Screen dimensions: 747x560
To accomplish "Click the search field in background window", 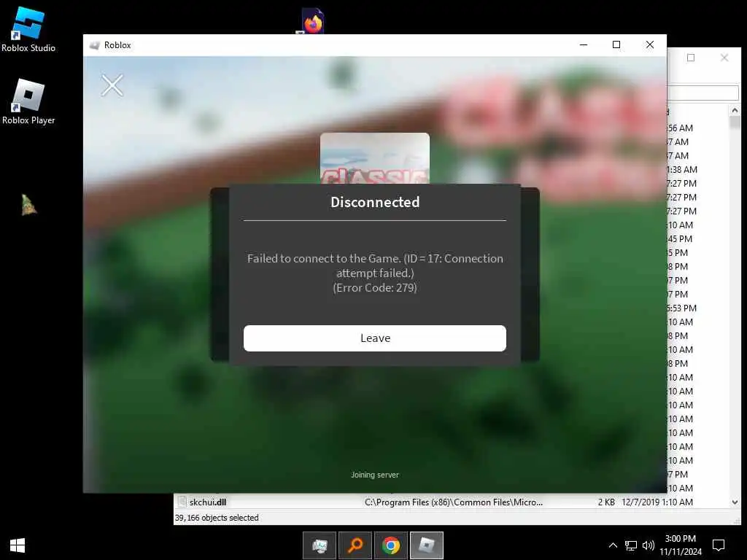I will [x=703, y=93].
